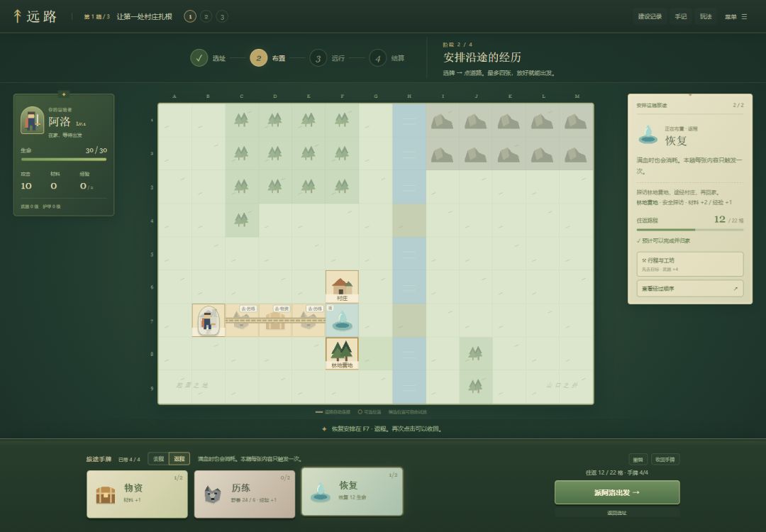Viewport: 766px width, 532px height.
Task: Go to step 4 结算
Action: point(387,58)
